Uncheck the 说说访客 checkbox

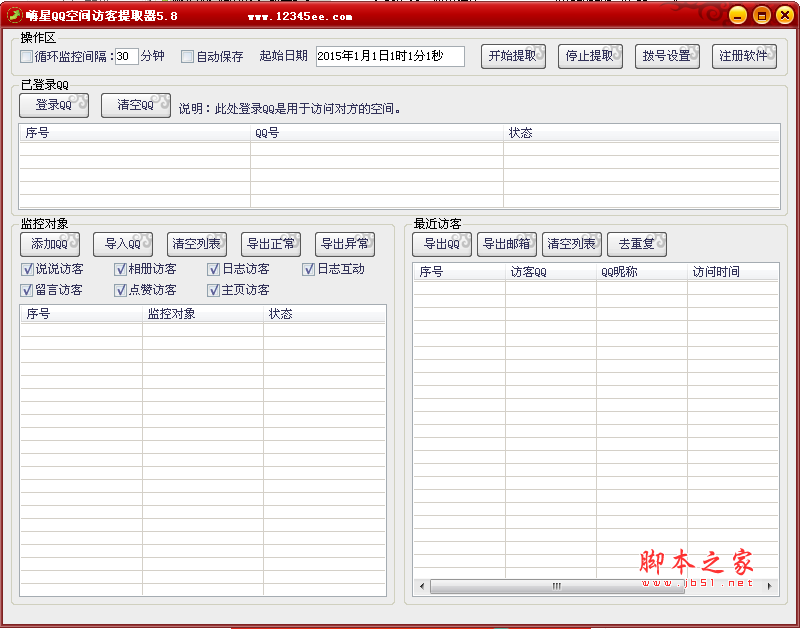click(x=27, y=269)
